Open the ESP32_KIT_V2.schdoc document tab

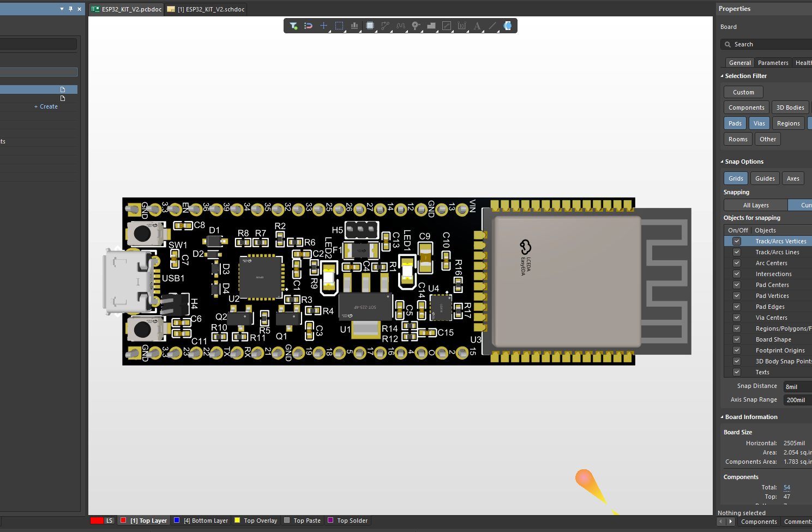(206, 9)
